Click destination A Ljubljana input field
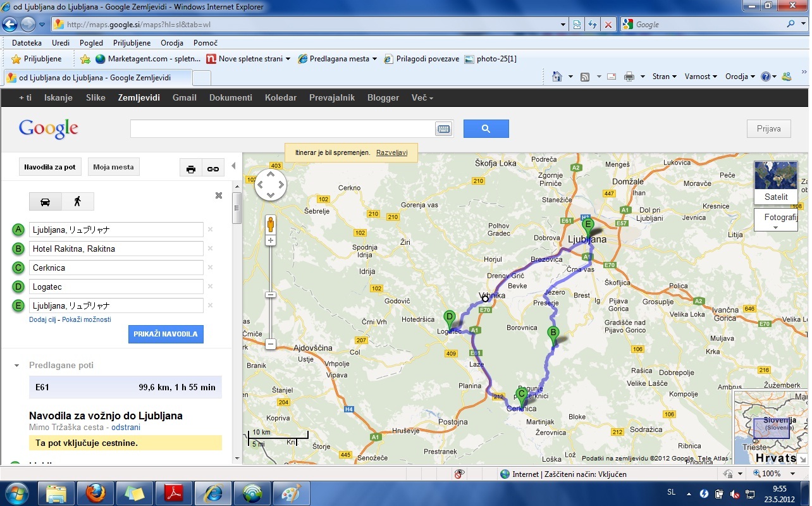812x506 pixels. click(x=116, y=230)
